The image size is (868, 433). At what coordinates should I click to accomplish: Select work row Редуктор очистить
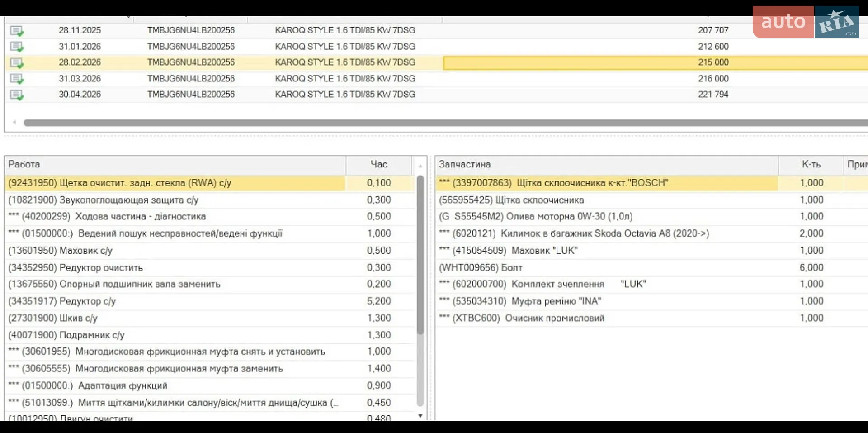(x=210, y=268)
